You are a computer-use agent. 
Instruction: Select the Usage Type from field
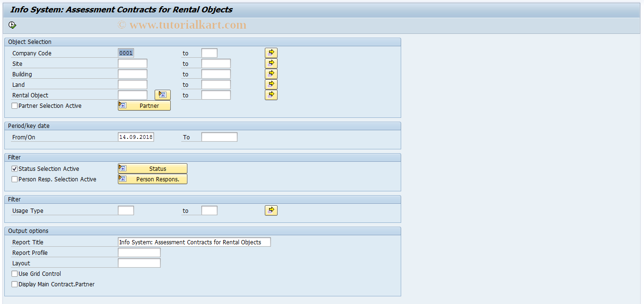(126, 210)
